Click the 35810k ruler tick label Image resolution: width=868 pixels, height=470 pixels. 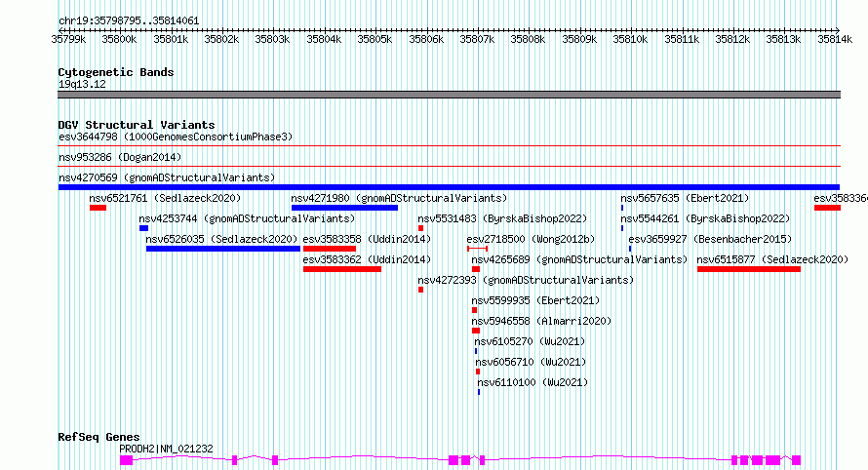pos(630,39)
